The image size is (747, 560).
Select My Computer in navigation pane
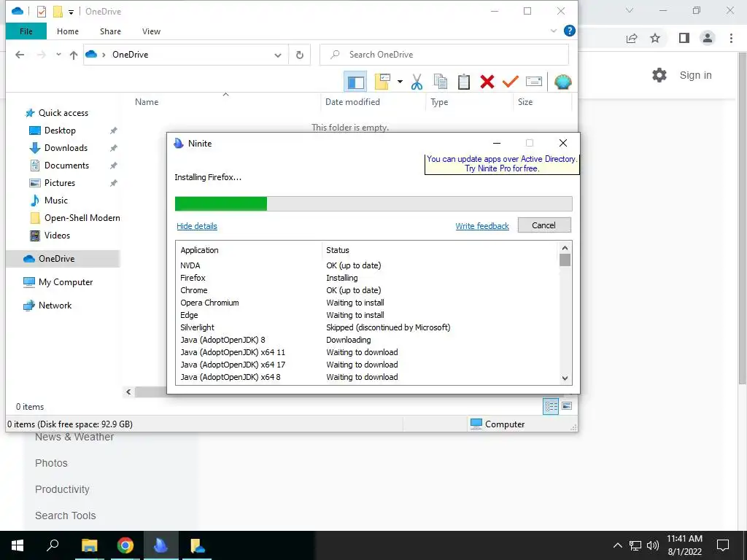(65, 282)
